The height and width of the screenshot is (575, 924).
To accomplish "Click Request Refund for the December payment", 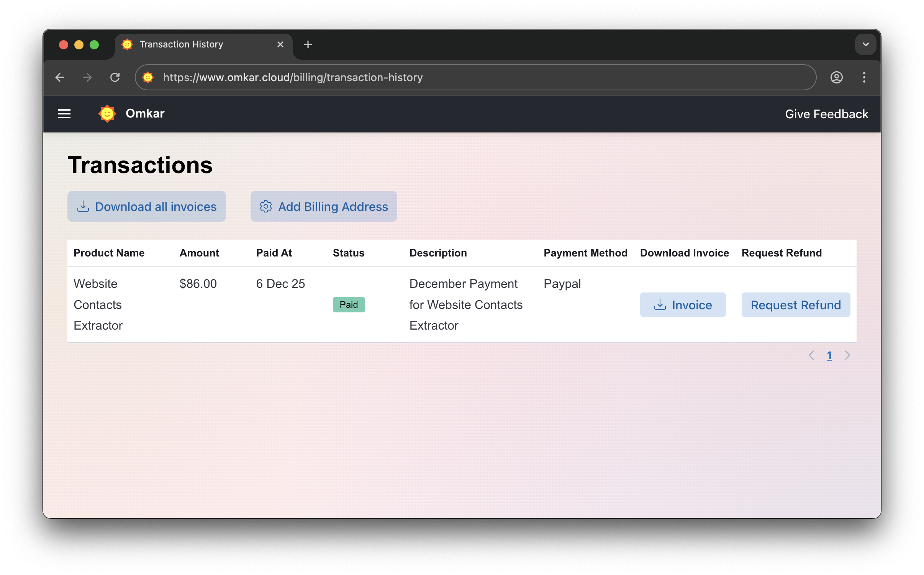I will click(795, 305).
